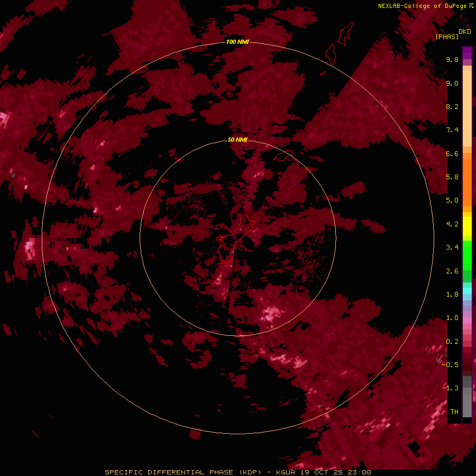The width and height of the screenshot is (476, 476).
Task: Click the TH threshold label
Action: click(454, 412)
